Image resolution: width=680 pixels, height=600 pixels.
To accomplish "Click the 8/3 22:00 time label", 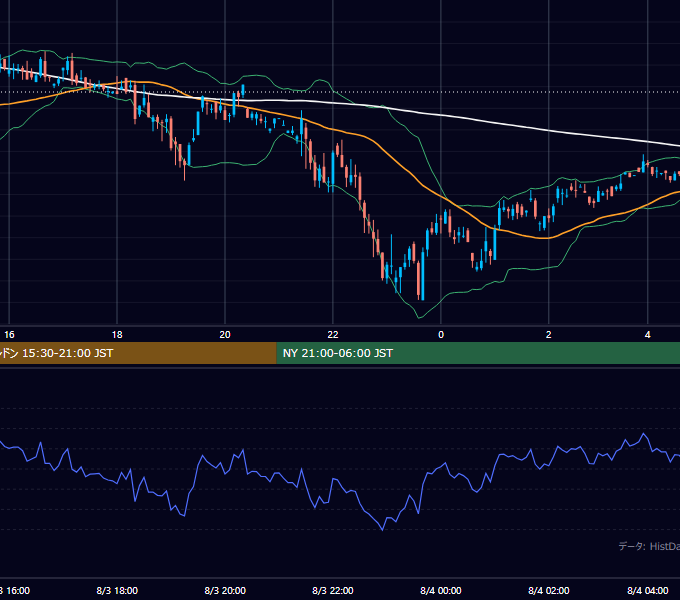I will pyautogui.click(x=333, y=590).
